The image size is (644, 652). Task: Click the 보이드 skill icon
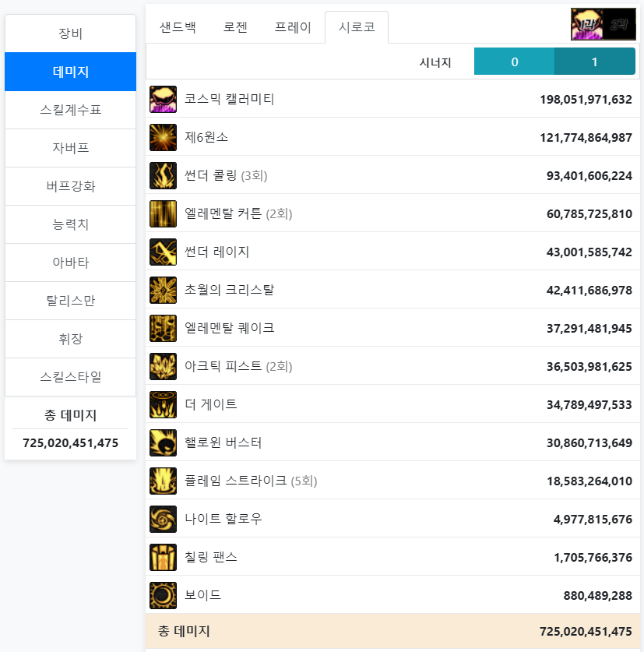[x=163, y=595]
